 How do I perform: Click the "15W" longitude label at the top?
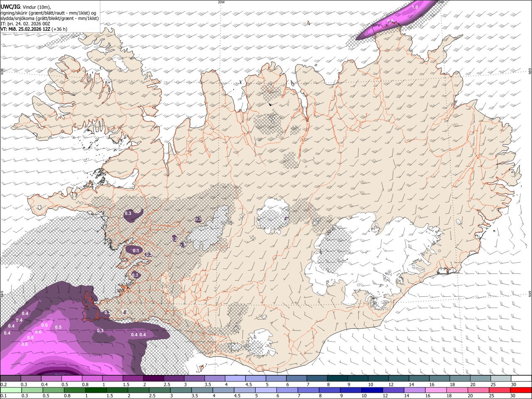pyautogui.click(x=441, y=2)
